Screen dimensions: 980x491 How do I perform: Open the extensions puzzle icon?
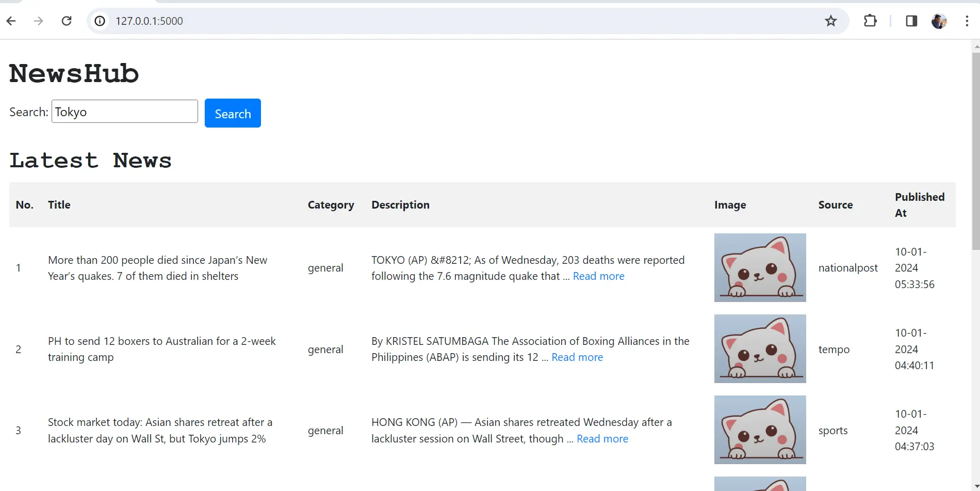click(870, 21)
